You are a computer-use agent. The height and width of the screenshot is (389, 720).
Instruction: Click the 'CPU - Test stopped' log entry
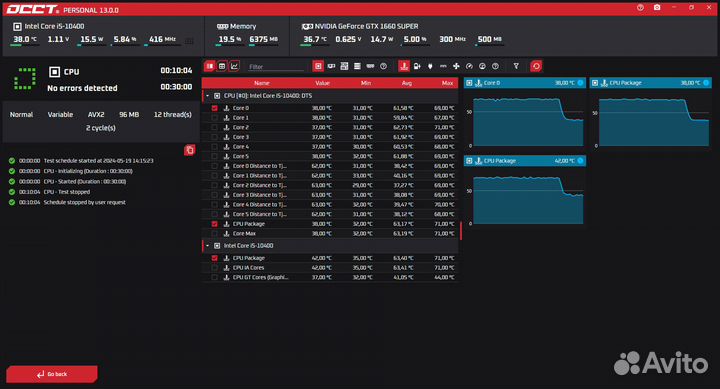(x=67, y=192)
